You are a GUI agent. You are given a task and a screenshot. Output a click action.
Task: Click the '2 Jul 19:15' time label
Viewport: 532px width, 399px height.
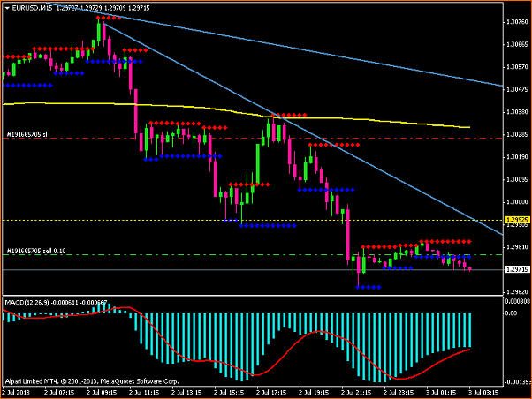pyautogui.click(x=314, y=393)
